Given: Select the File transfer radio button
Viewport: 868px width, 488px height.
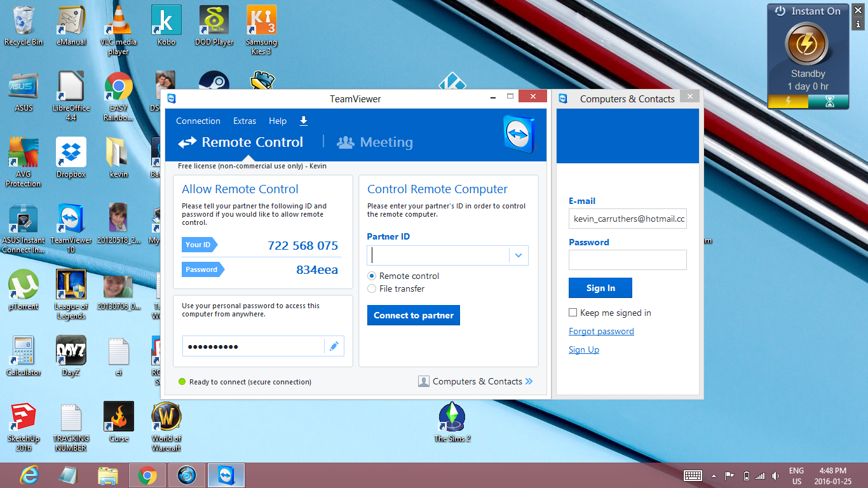Looking at the screenshot, I should [372, 288].
